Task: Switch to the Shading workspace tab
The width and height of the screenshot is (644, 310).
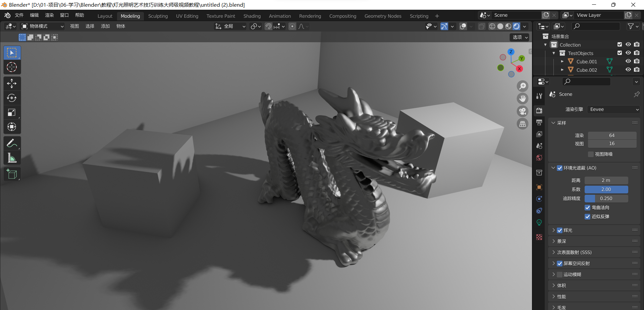Action: pos(252,16)
